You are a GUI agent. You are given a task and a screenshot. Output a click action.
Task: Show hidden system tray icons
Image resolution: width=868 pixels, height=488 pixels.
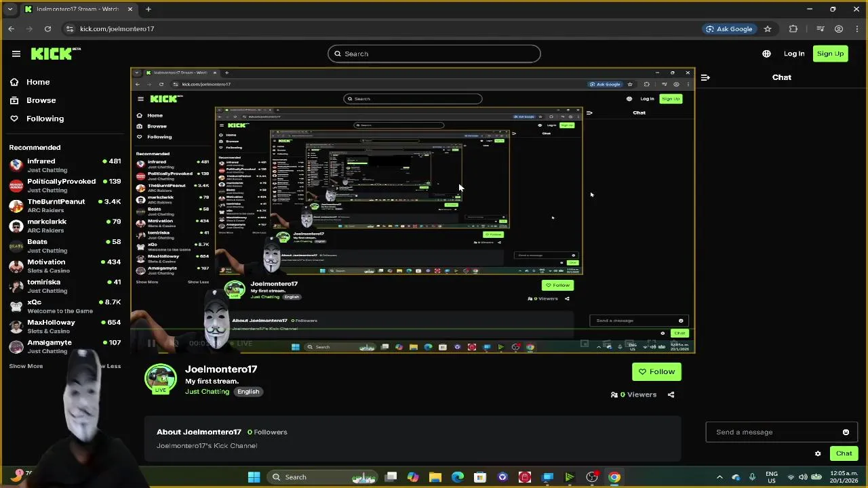[719, 477]
